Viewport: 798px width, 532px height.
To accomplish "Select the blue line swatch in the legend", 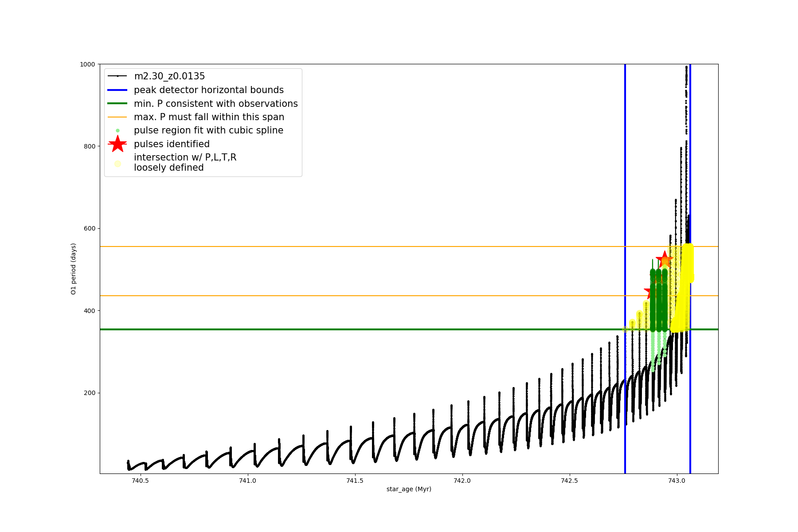I will (117, 90).
